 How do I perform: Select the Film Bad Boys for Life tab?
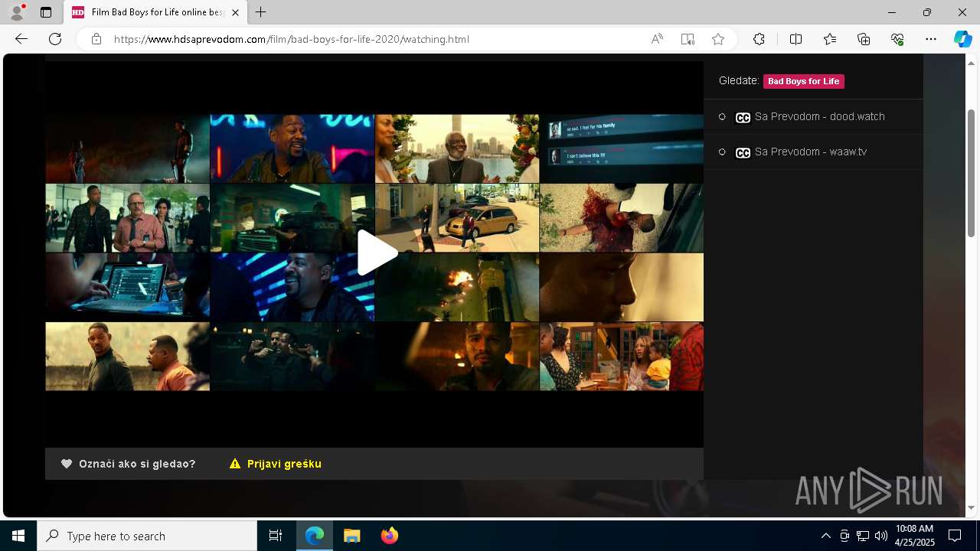(155, 13)
